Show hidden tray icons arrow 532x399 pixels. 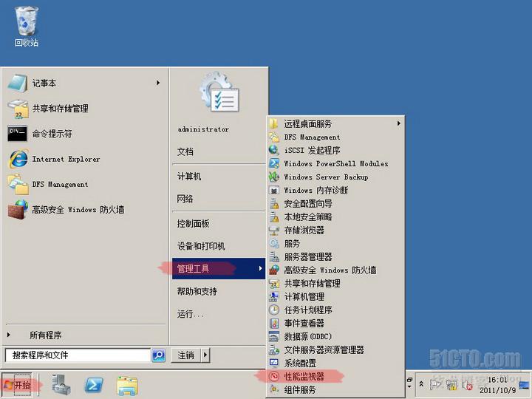tap(421, 384)
